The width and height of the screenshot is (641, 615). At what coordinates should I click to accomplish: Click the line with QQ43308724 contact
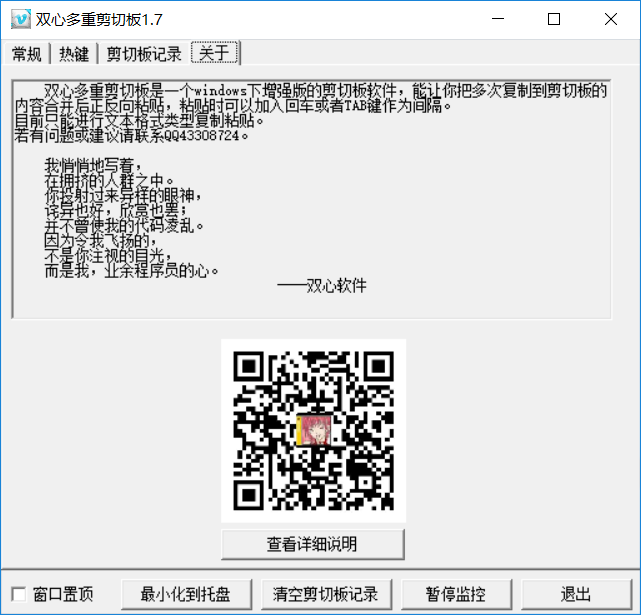pyautogui.click(x=131, y=135)
